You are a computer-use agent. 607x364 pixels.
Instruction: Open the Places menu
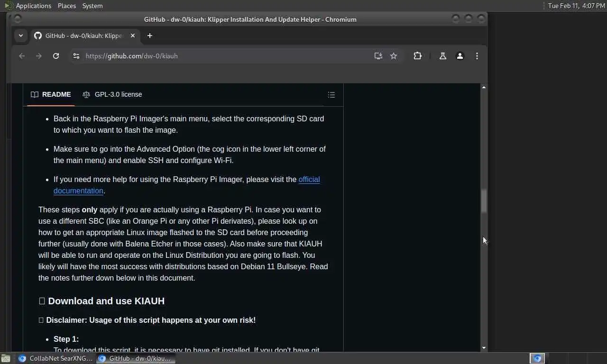66,6
